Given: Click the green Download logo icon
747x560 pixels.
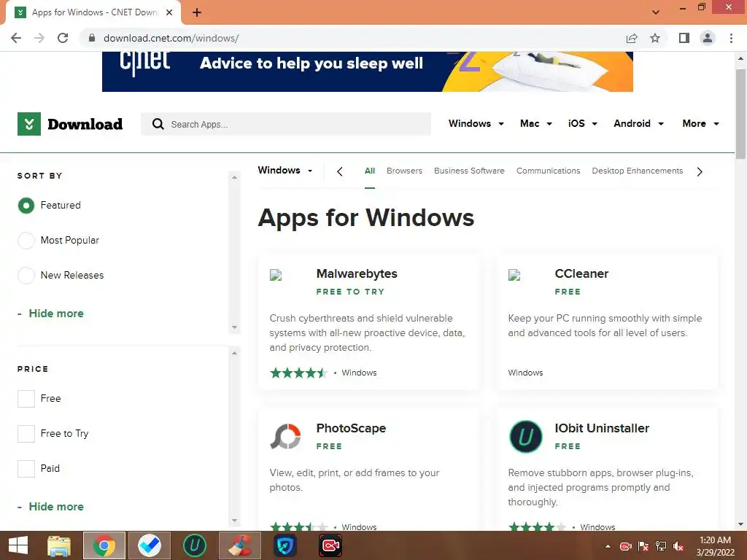Looking at the screenshot, I should point(29,124).
